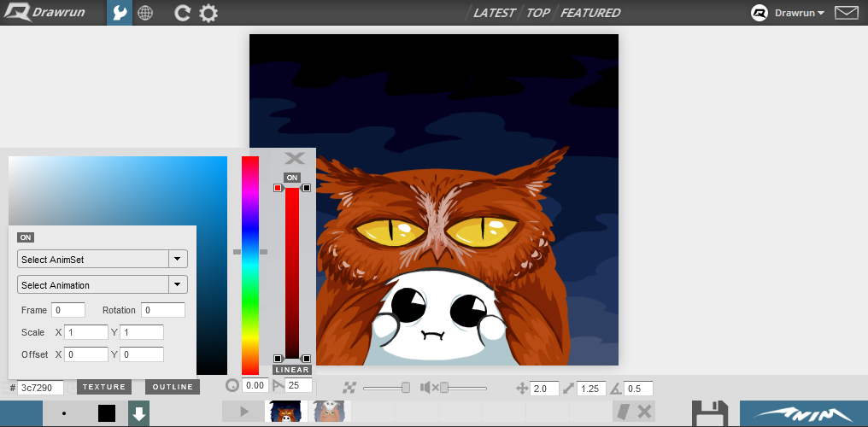Click the ANIM button
This screenshot has width=868, height=427.
coord(804,413)
